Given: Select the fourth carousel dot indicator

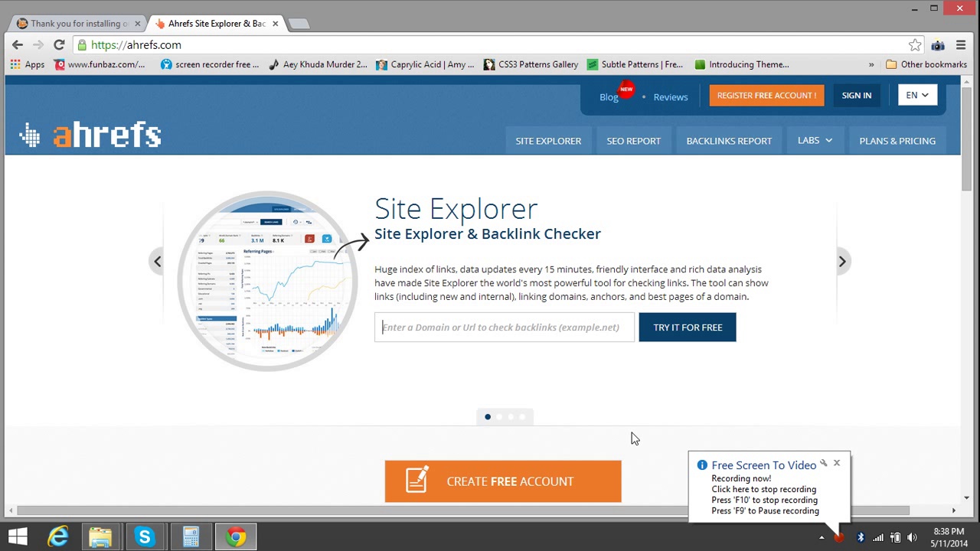Looking at the screenshot, I should pos(522,417).
